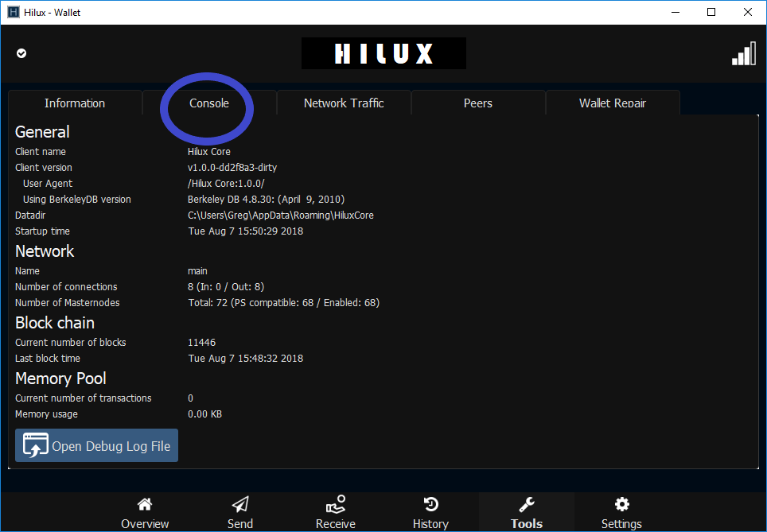This screenshot has height=532, width=767.
Task: Click the Client name label
Action: 41,152
